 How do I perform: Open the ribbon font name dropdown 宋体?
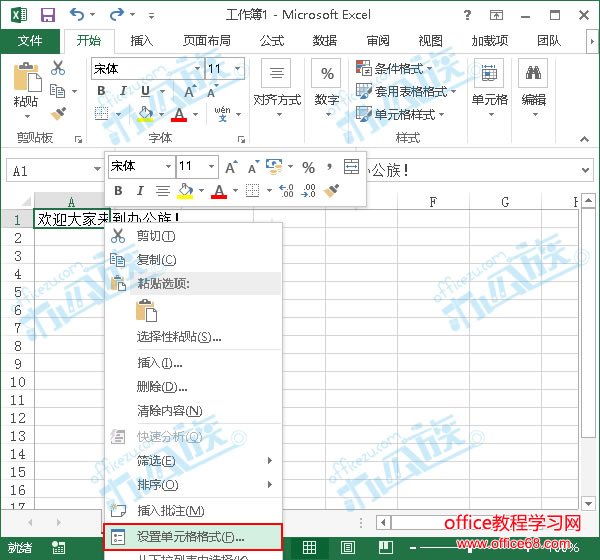click(x=197, y=69)
